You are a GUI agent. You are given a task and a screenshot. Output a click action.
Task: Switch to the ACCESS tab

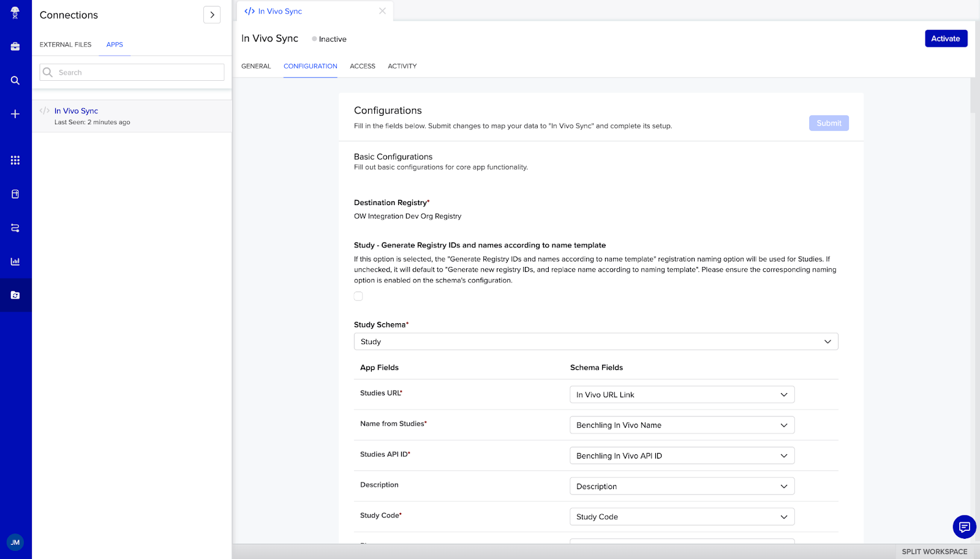click(363, 66)
